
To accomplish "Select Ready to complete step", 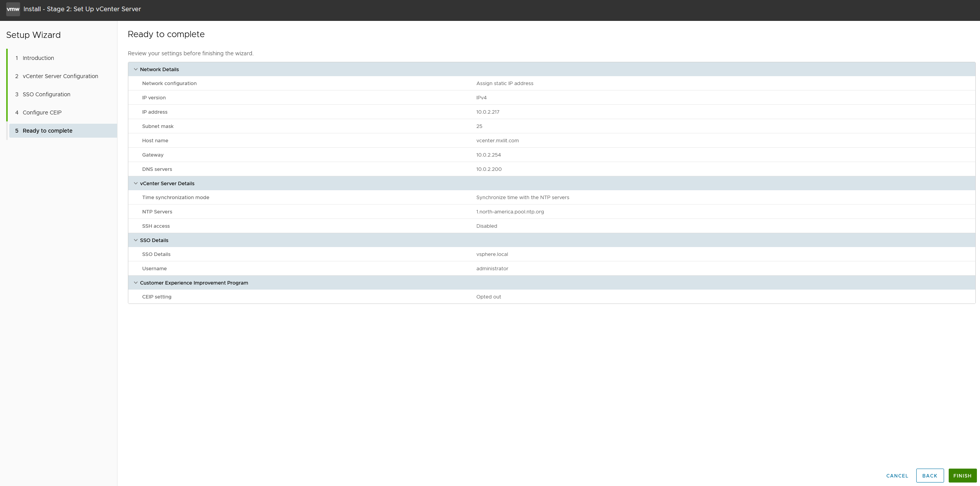I will pos(48,131).
